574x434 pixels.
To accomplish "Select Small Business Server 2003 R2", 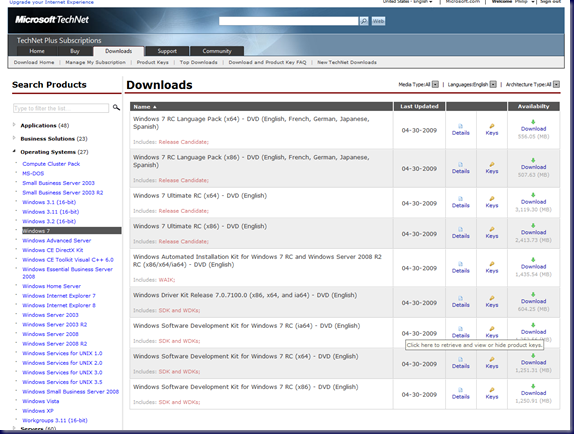I will [63, 192].
